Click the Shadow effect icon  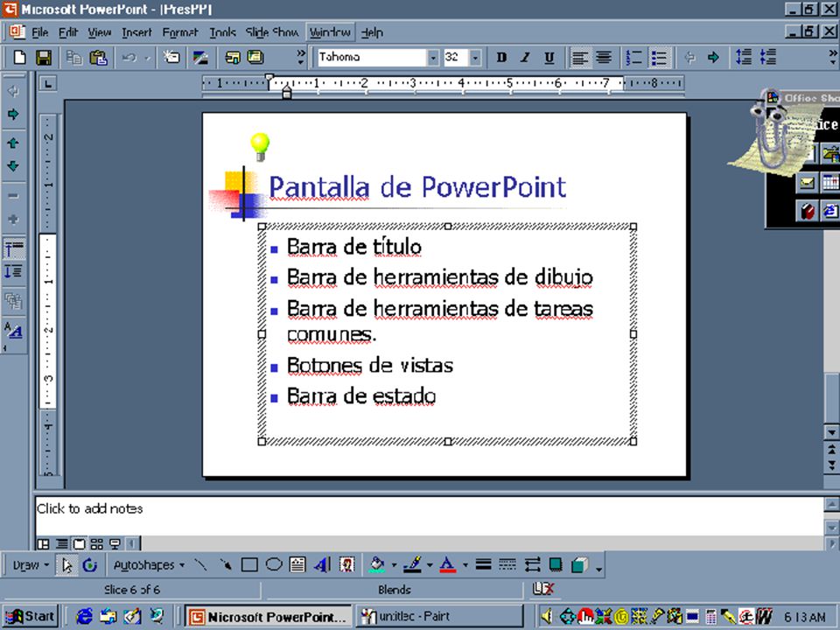(556, 565)
